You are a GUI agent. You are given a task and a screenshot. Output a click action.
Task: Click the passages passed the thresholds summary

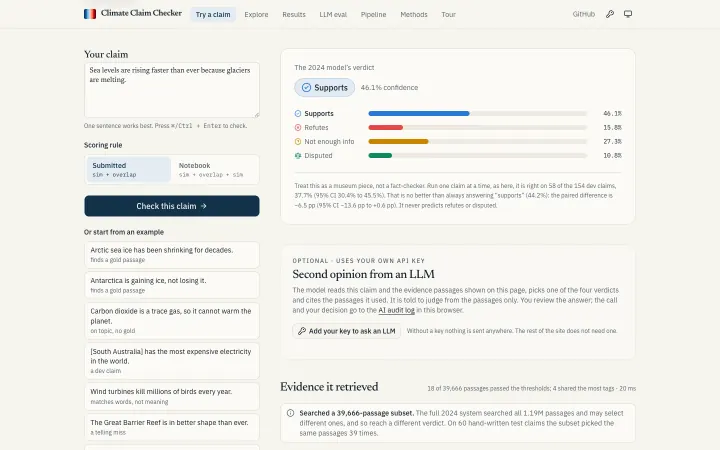[x=532, y=388]
